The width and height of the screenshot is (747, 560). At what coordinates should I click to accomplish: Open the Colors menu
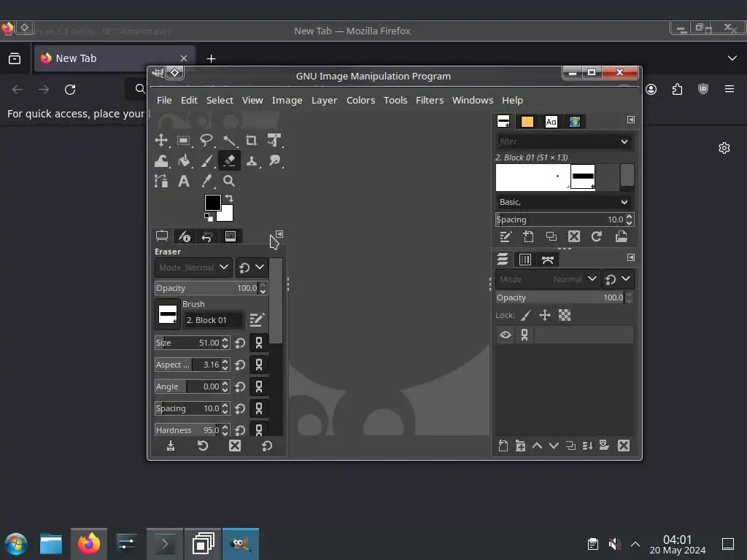(x=360, y=101)
